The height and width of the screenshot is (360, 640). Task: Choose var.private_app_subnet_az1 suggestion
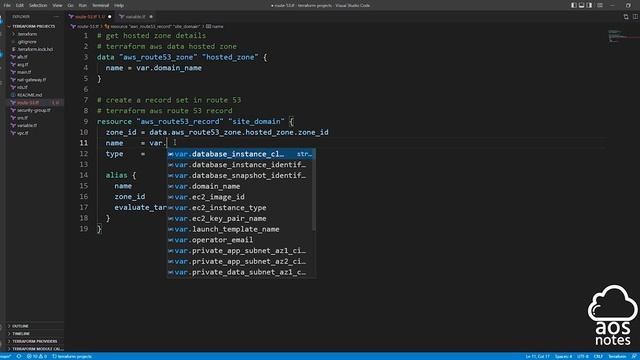(240, 251)
